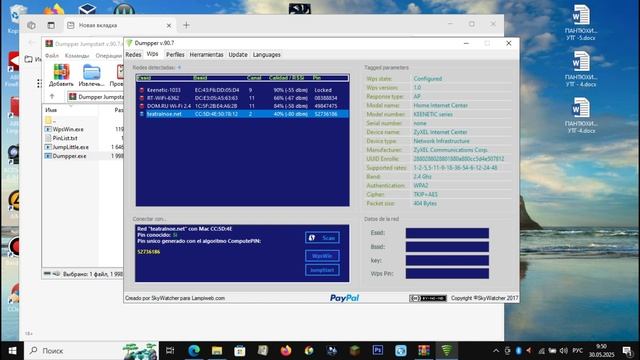Screen dimensions: 640x360
Task: Select Dumpper.exe in WinRAR file list
Action: point(69,156)
